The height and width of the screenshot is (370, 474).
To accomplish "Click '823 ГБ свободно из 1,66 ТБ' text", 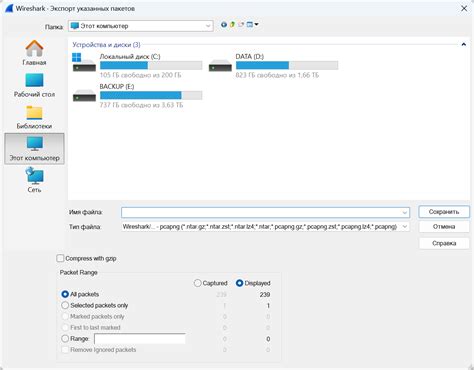I will pos(277,75).
